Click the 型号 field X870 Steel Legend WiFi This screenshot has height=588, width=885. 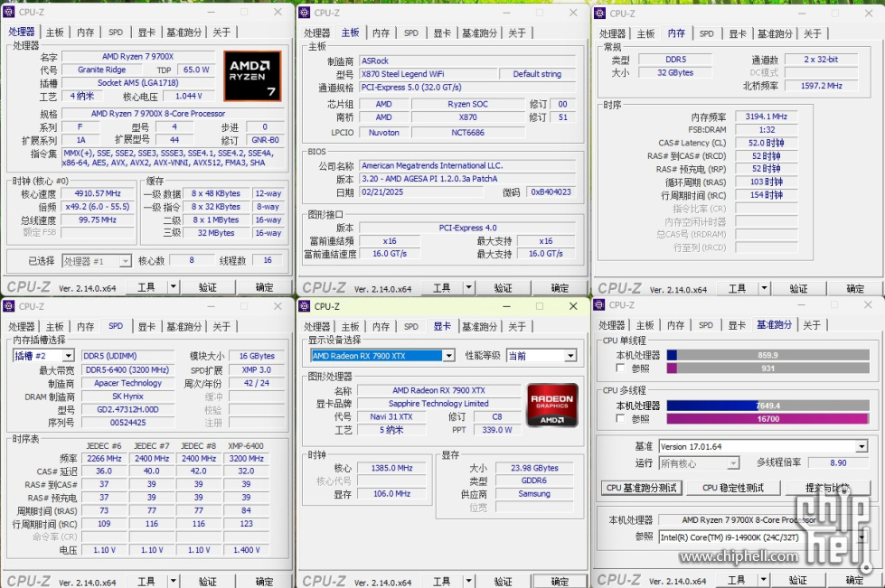pos(428,74)
